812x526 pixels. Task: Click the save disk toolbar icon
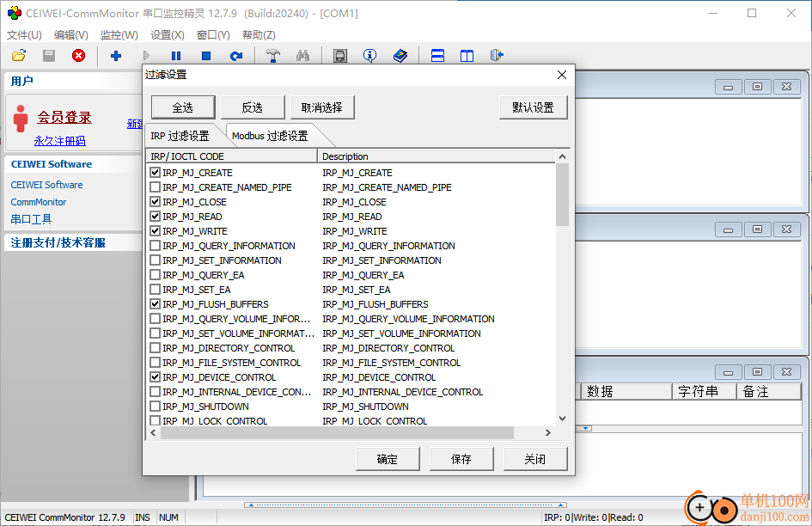click(x=49, y=56)
